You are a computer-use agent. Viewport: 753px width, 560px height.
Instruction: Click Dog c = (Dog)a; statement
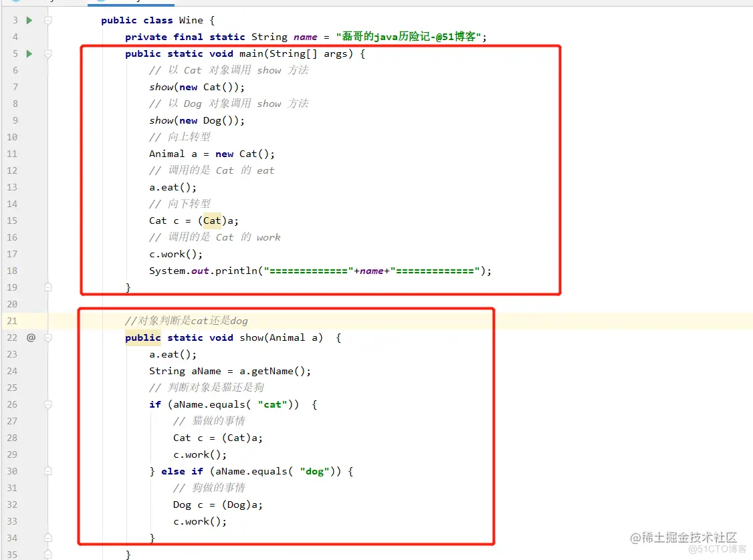click(218, 505)
